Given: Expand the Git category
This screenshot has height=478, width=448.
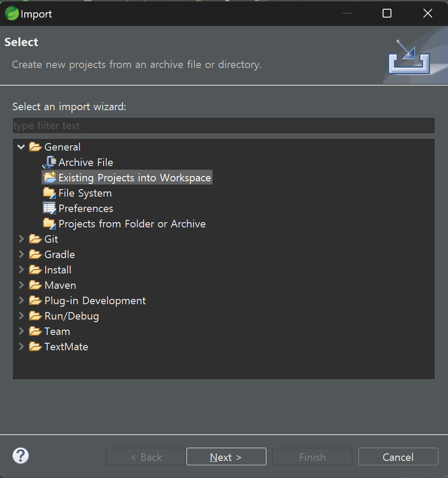Looking at the screenshot, I should (x=21, y=239).
